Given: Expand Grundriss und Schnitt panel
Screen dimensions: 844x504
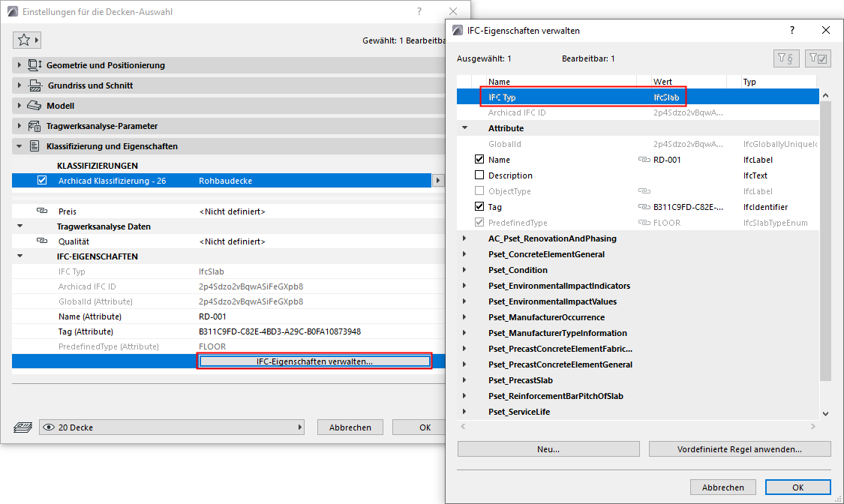Looking at the screenshot, I should (20, 85).
